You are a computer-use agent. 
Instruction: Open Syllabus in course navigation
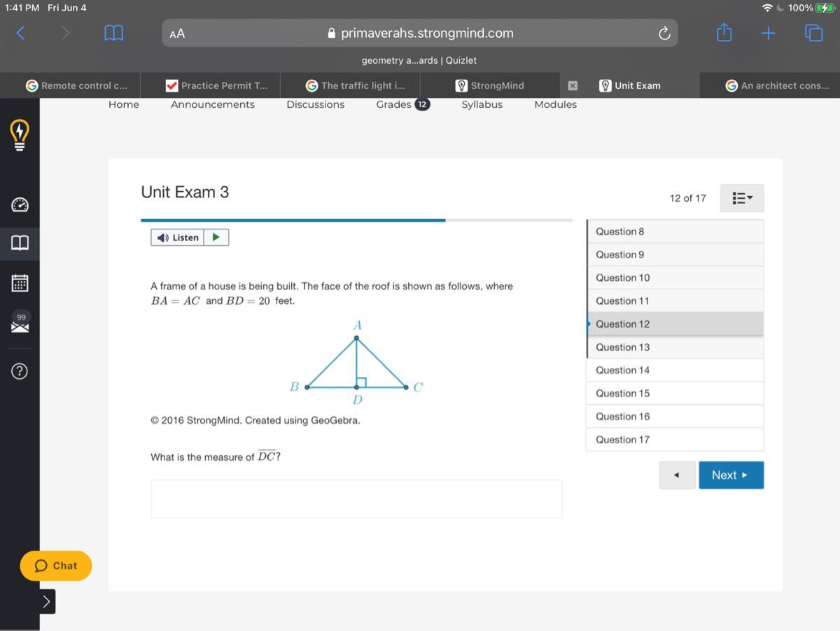click(x=482, y=104)
